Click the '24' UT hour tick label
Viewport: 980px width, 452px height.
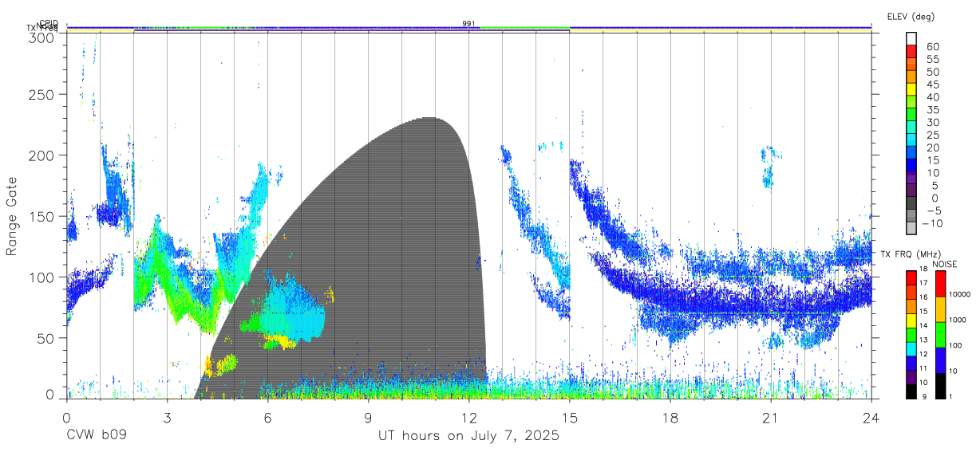point(871,418)
